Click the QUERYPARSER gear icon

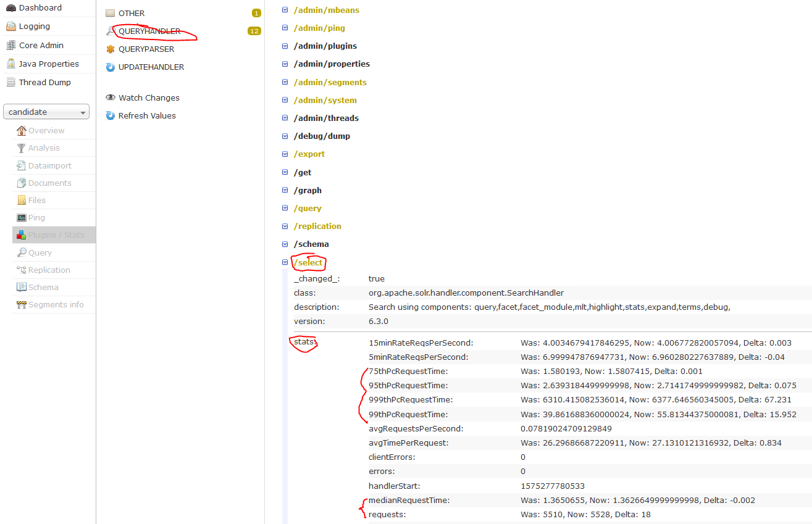pos(111,49)
